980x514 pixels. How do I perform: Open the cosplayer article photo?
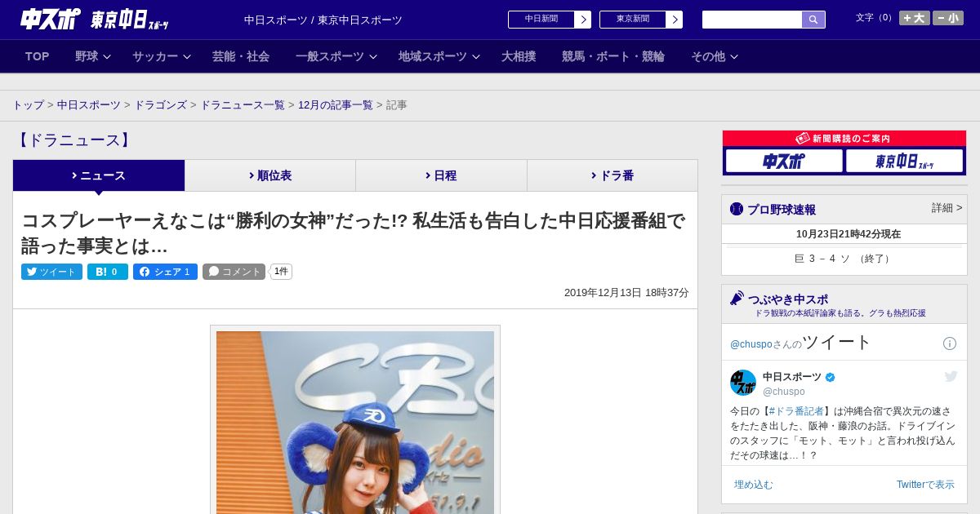click(x=355, y=422)
